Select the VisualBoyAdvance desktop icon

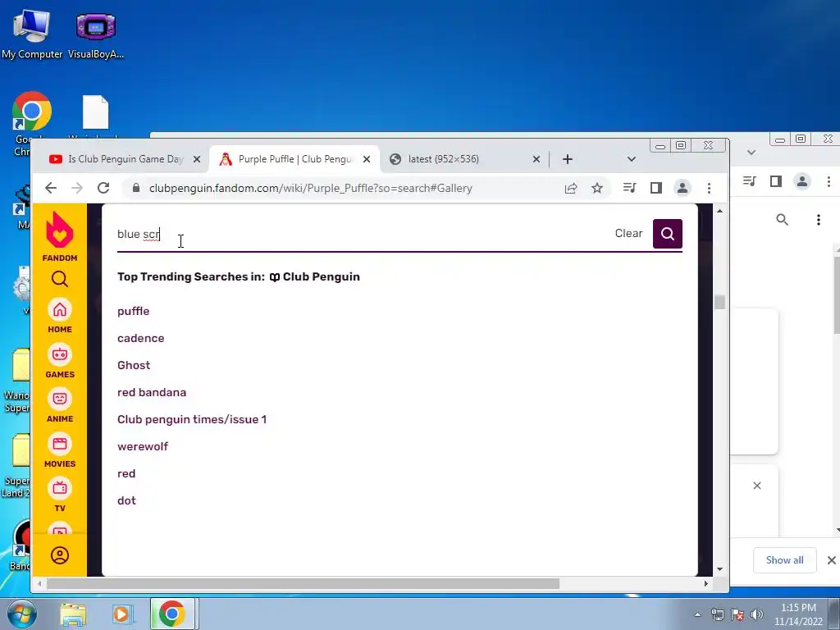pos(96,34)
